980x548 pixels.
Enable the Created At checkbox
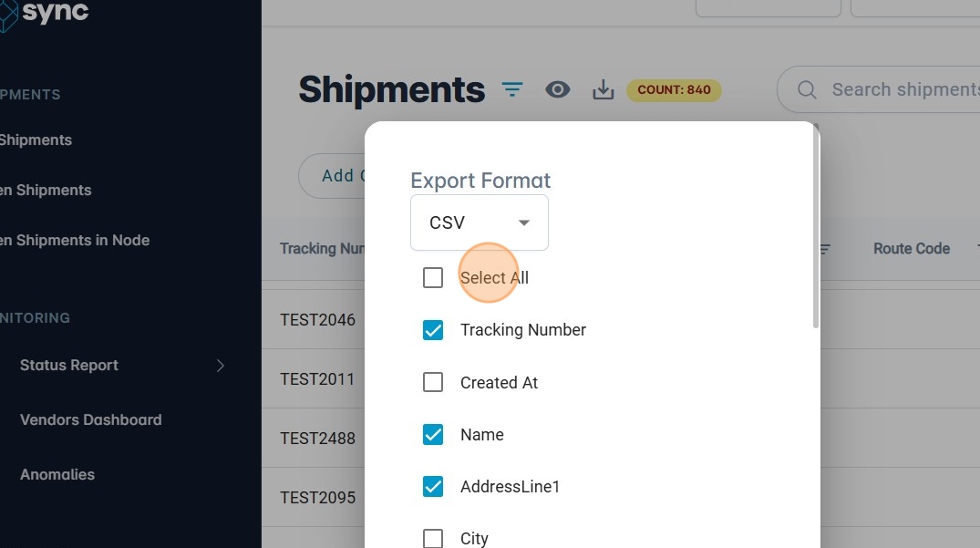tap(433, 383)
